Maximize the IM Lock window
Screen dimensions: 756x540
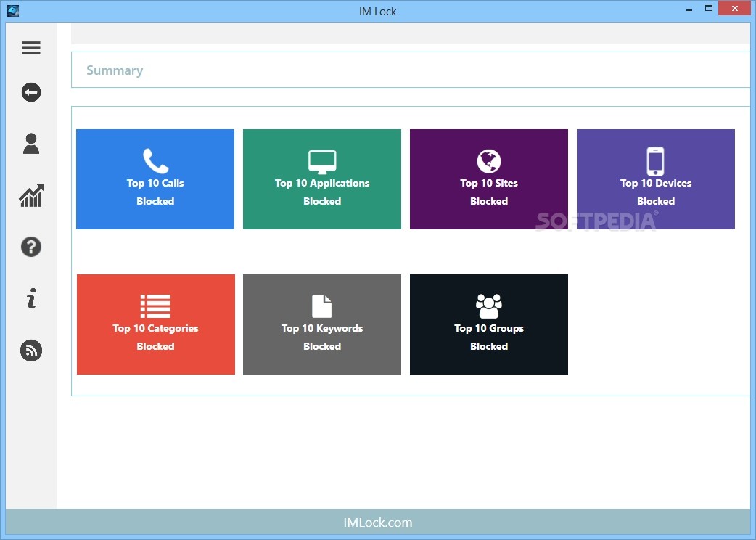click(709, 8)
